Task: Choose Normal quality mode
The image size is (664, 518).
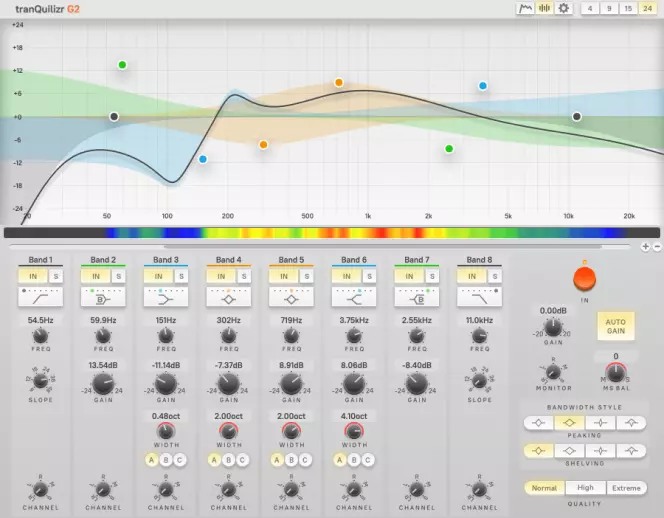Action: [544, 488]
